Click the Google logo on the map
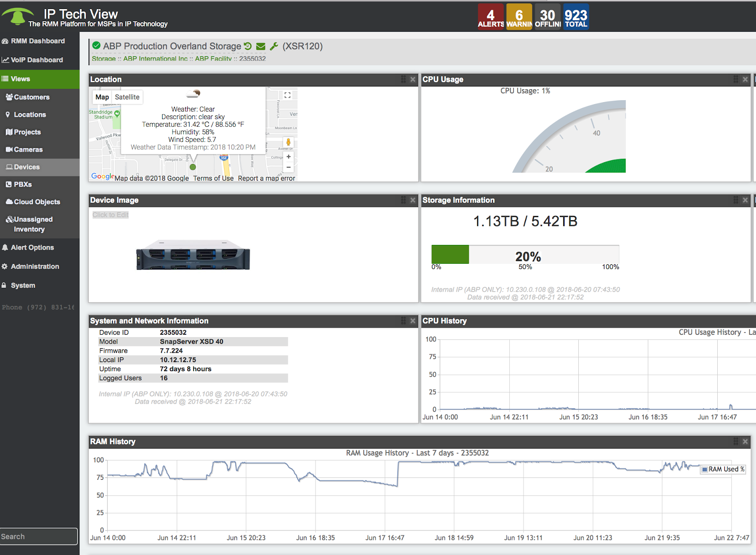 point(103,176)
